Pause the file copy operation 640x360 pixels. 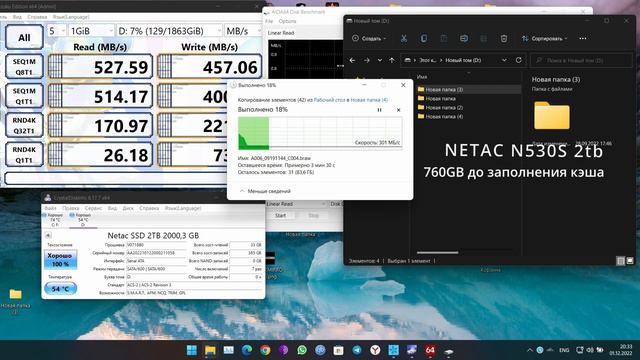[380, 110]
